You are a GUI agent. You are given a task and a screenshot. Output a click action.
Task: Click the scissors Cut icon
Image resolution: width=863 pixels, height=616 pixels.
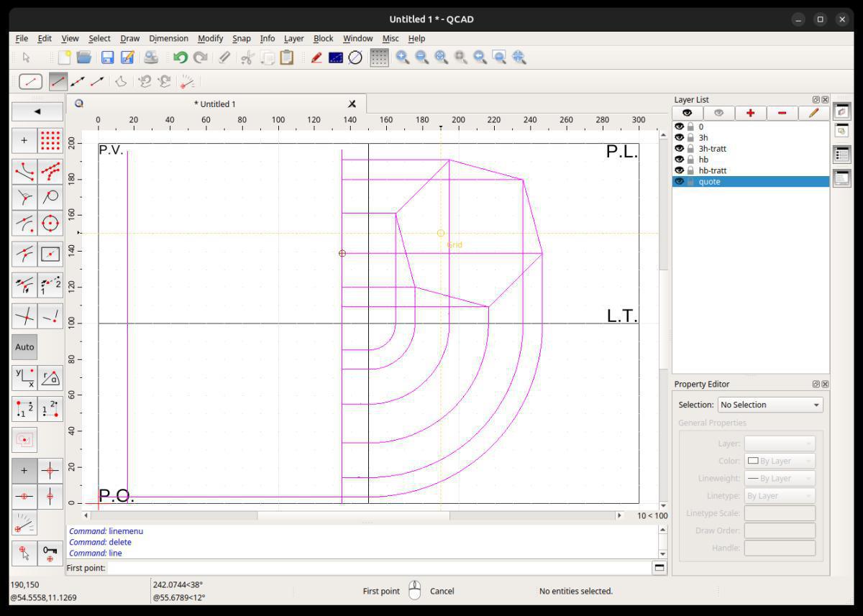(x=247, y=58)
